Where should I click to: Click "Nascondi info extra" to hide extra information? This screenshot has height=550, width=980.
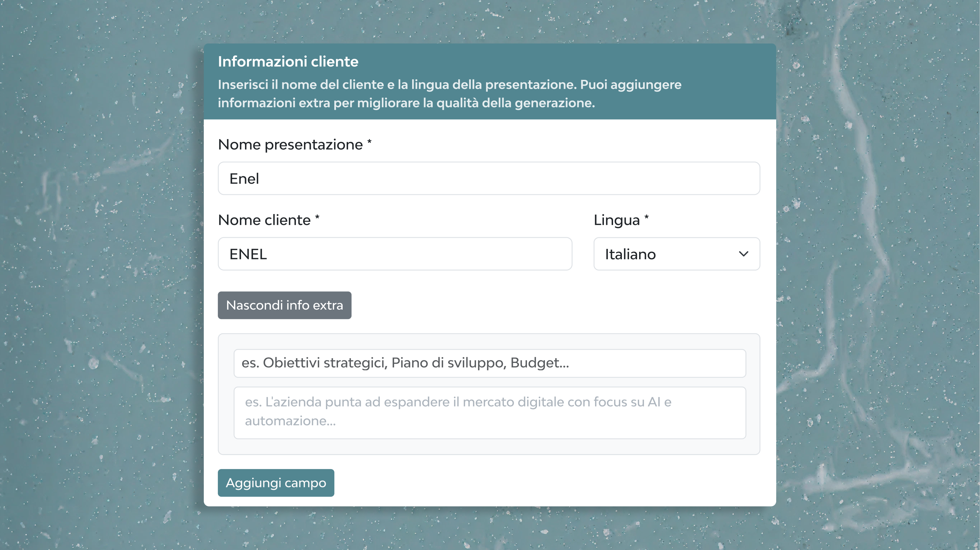pos(284,305)
